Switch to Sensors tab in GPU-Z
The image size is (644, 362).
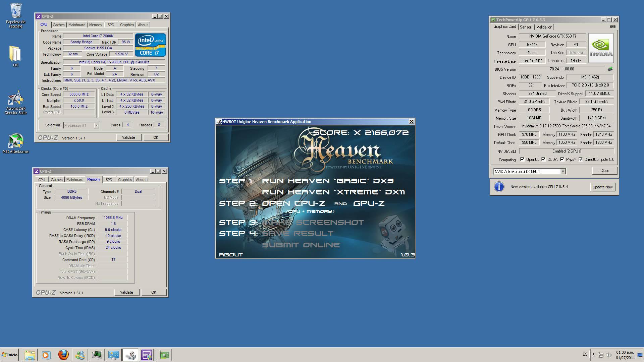point(526,27)
